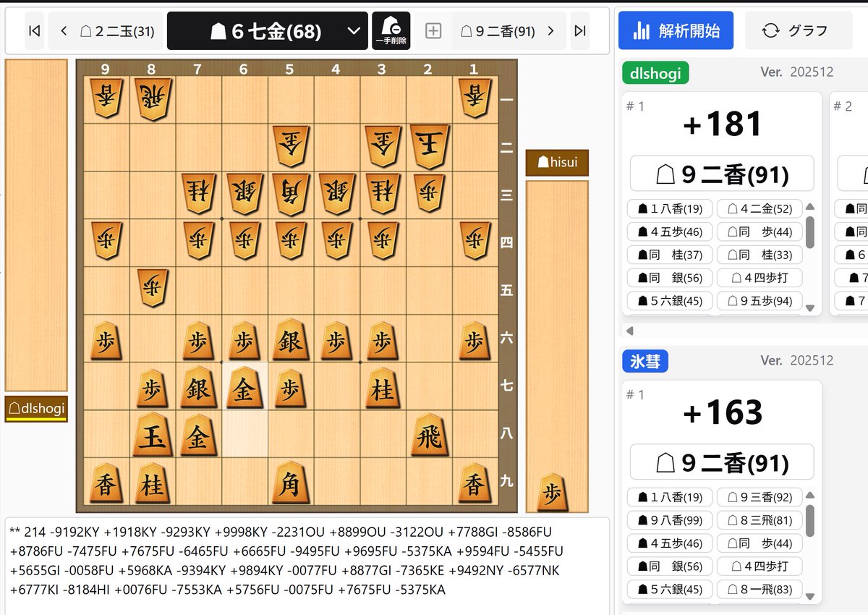Screen dimensions: 868x615
Task: Select the dlshogi engine tag
Action: [x=655, y=73]
